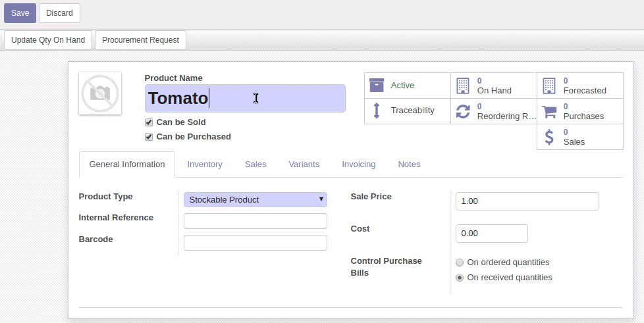Select On ordered quantities radio option
The image size is (644, 323).
[460, 262]
